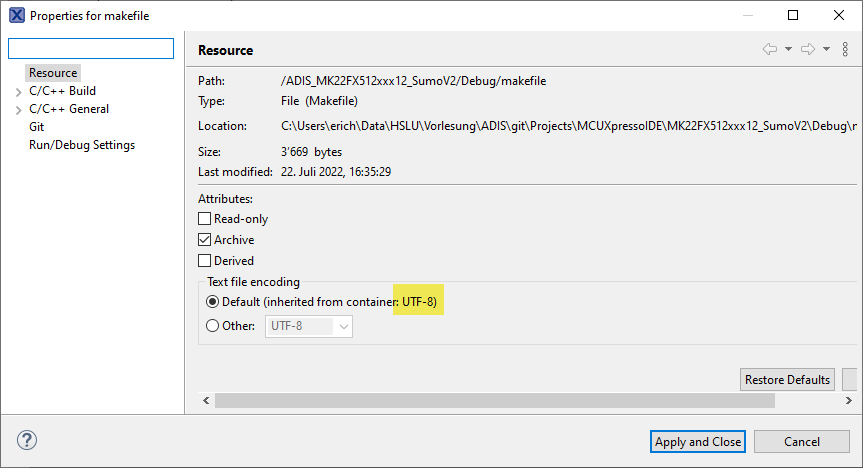
Task: Open the Other encoding UTF-8 combo box
Action: pos(309,326)
